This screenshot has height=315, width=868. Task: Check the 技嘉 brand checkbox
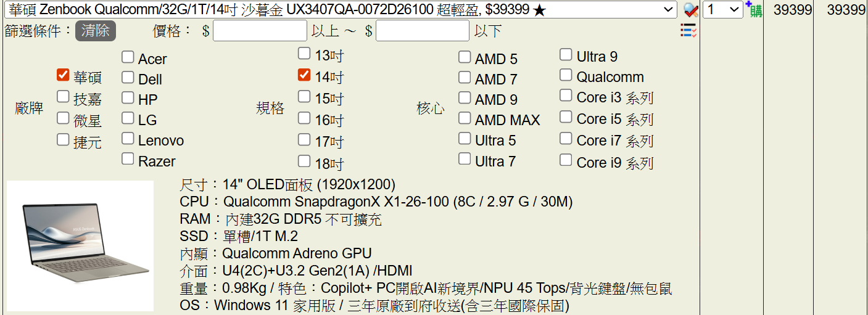click(x=63, y=97)
